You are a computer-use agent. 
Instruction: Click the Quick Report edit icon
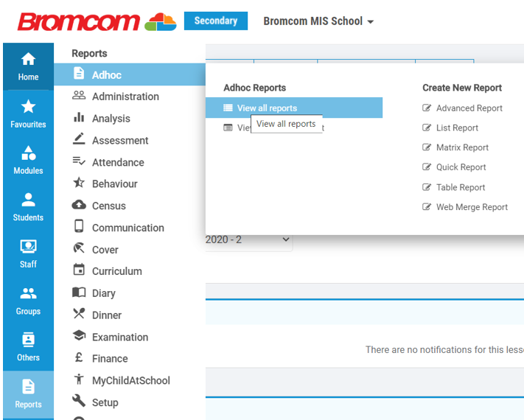click(427, 167)
